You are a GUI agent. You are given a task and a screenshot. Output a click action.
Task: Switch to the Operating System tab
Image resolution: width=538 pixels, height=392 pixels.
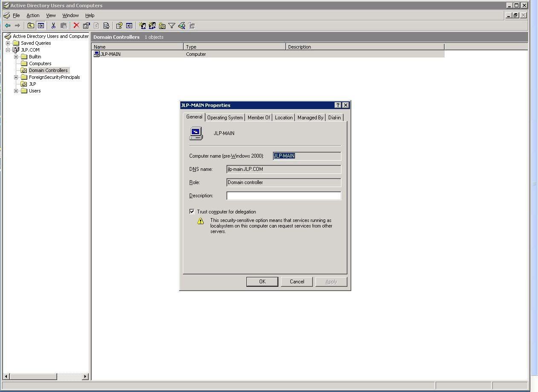pyautogui.click(x=225, y=118)
